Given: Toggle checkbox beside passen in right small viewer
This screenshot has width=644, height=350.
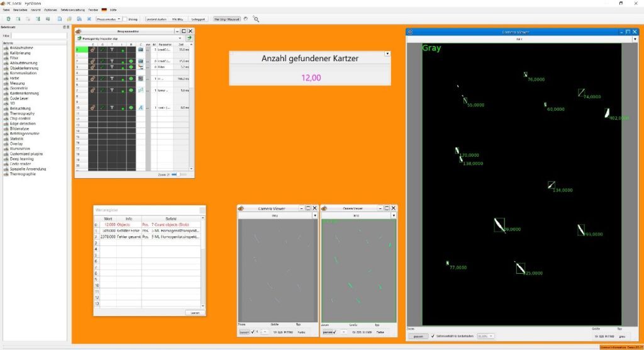Looking at the screenshot, I should click(335, 332).
